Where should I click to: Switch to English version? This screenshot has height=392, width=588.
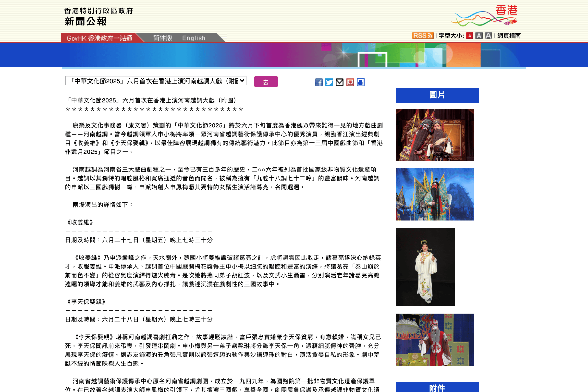(194, 38)
